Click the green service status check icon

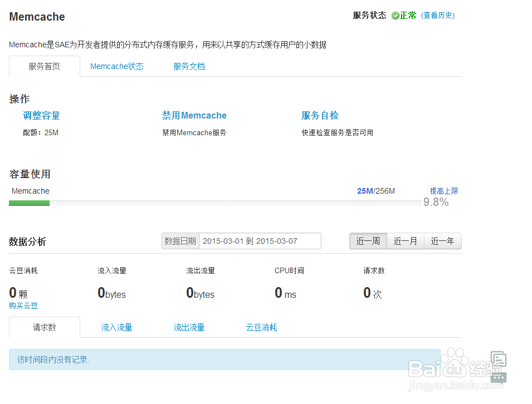[396, 16]
